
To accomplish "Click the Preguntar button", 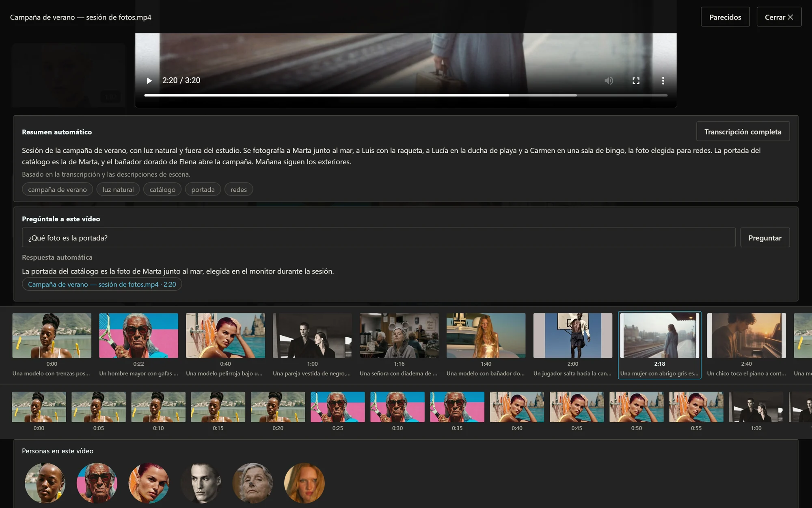I will point(765,238).
